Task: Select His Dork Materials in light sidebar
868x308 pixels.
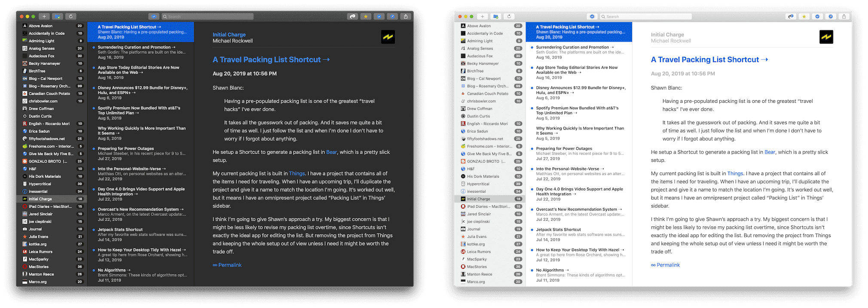Action: click(490, 176)
